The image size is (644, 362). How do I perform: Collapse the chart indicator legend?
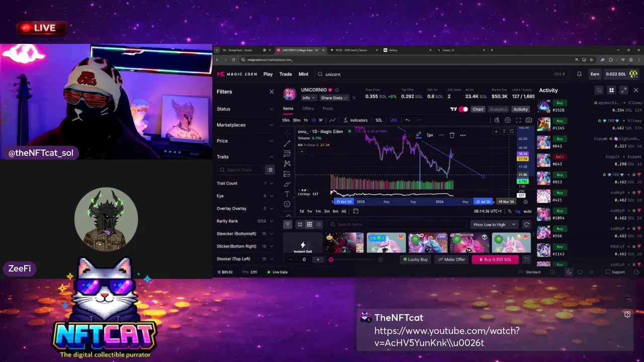pyautogui.click(x=301, y=151)
